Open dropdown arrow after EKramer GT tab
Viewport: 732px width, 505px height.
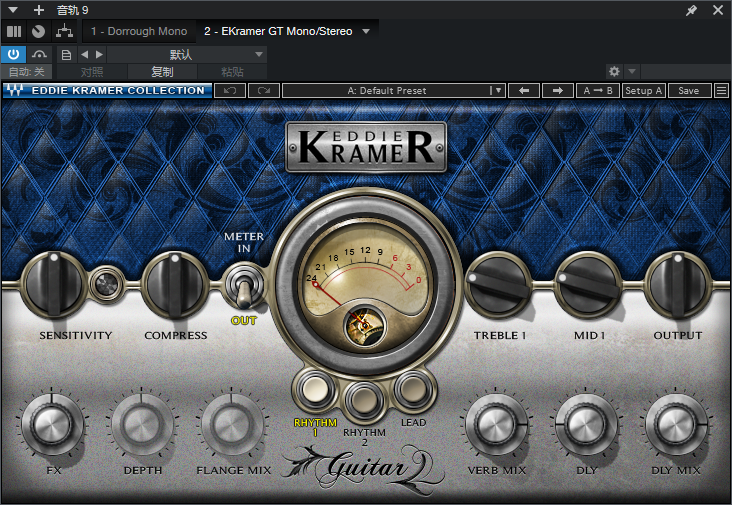(366, 31)
